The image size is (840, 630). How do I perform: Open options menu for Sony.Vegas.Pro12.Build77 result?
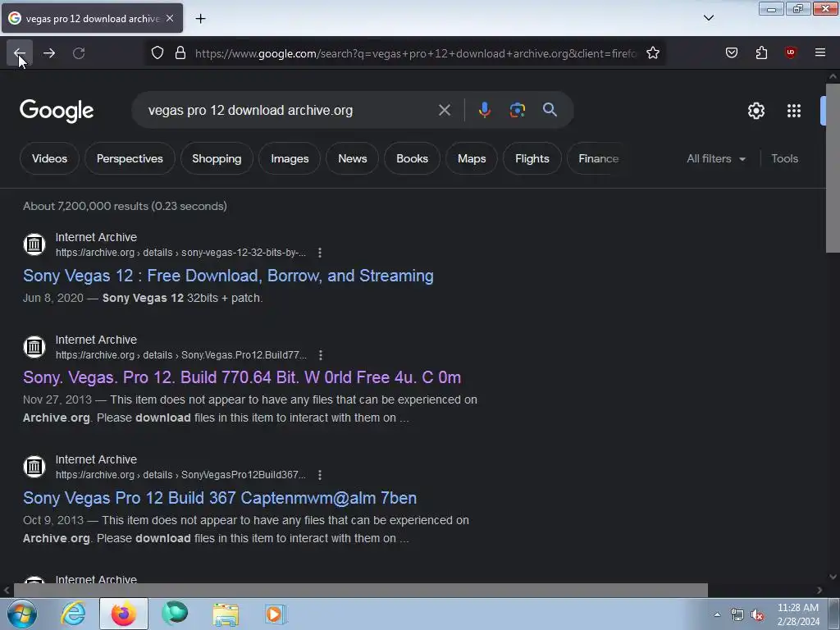[321, 355]
